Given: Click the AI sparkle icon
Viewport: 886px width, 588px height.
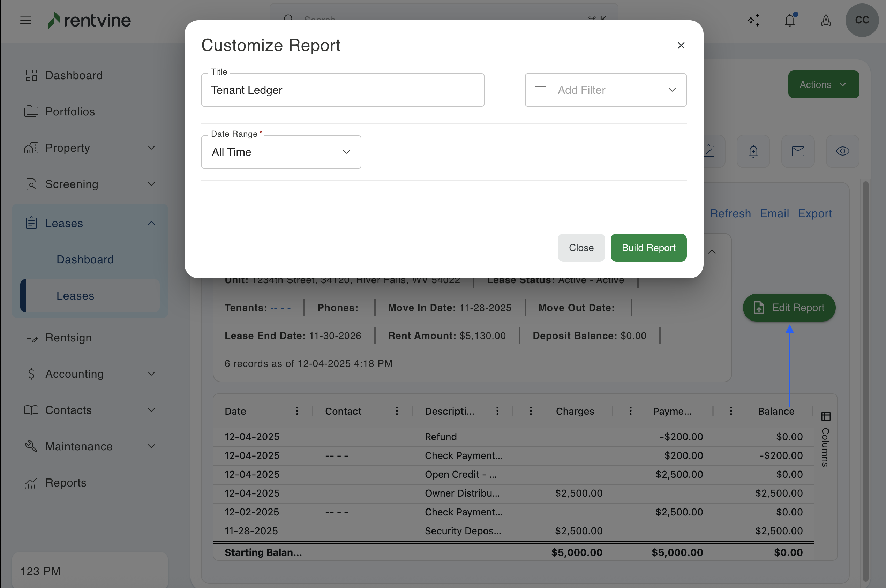Looking at the screenshot, I should coord(753,20).
